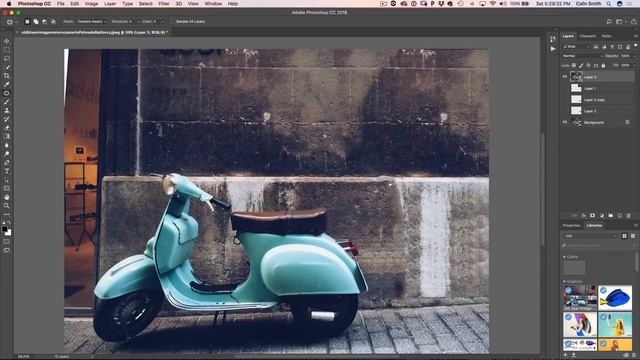Select the Clone Stamp tool
This screenshot has height=360, width=640.
[x=7, y=110]
